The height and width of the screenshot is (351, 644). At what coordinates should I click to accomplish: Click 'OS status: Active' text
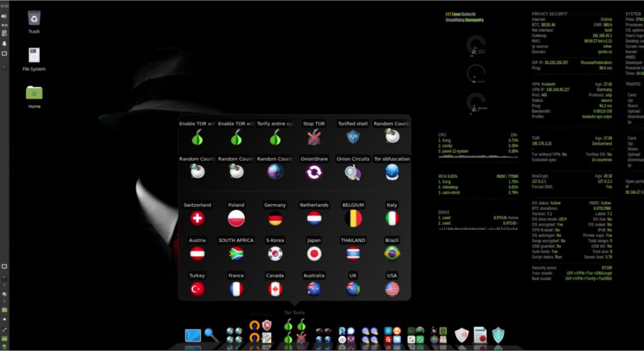click(546, 203)
